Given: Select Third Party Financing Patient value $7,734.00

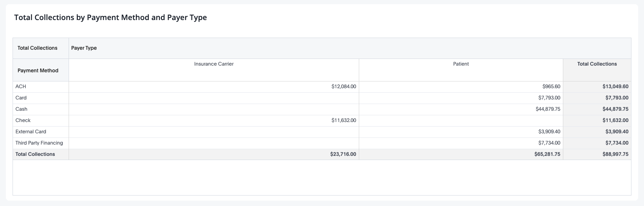Looking at the screenshot, I should (x=549, y=143).
